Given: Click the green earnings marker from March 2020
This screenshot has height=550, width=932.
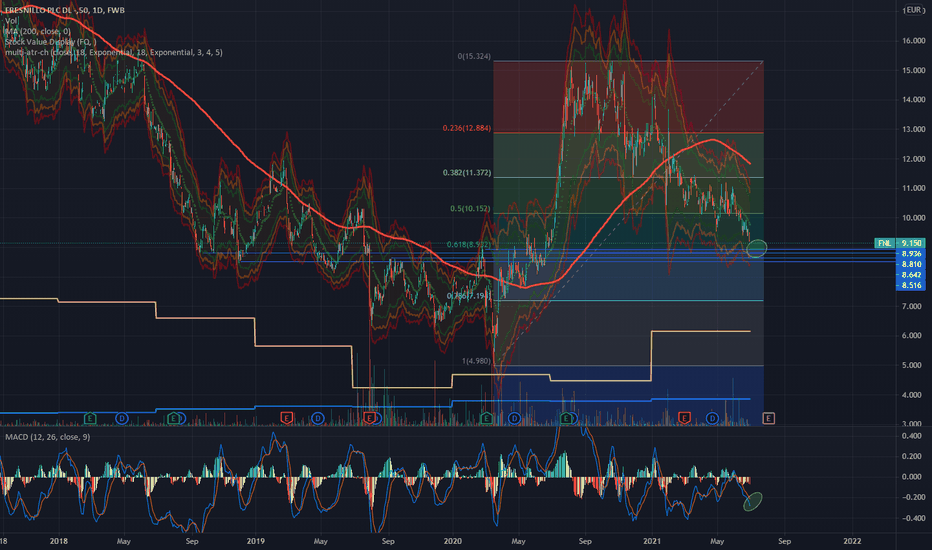Looking at the screenshot, I should (486, 419).
